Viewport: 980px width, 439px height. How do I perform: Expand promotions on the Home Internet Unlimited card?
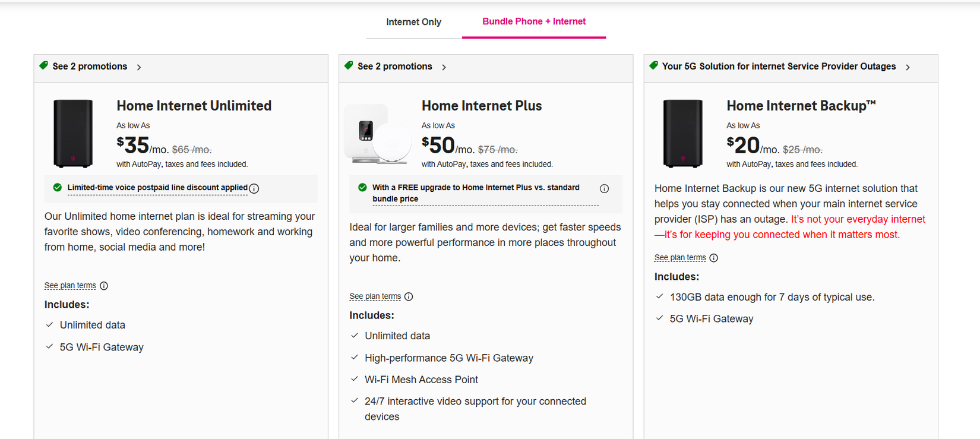click(90, 66)
